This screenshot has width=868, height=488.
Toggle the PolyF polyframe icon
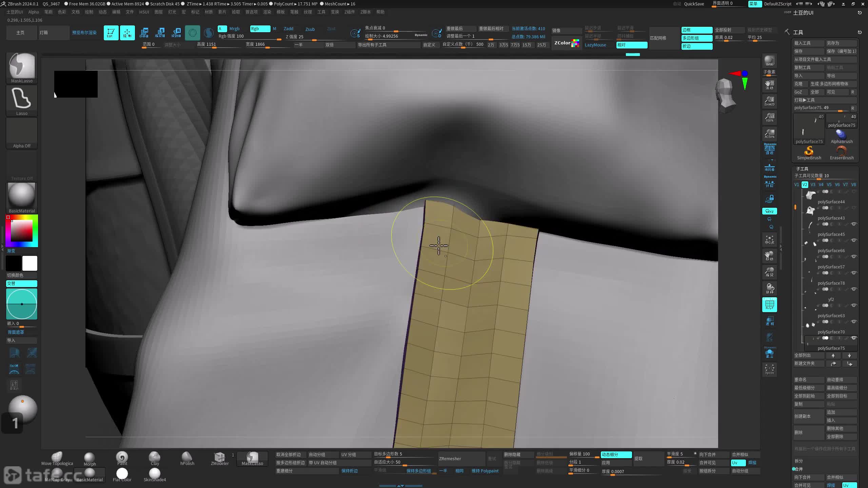tap(769, 304)
